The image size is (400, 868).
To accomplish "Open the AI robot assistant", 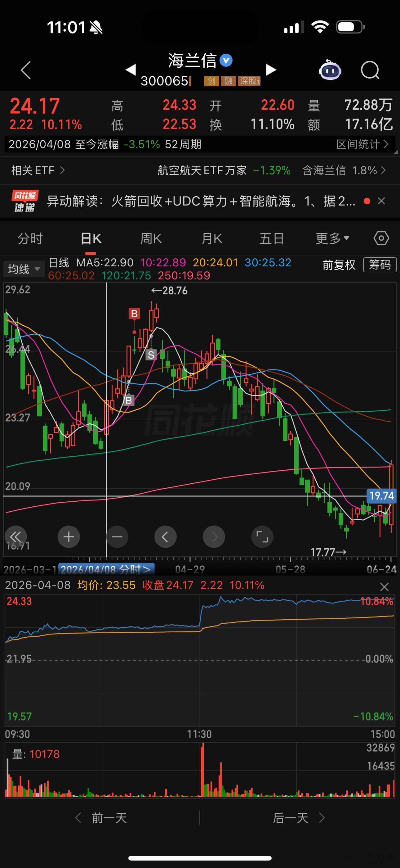I will (x=330, y=70).
